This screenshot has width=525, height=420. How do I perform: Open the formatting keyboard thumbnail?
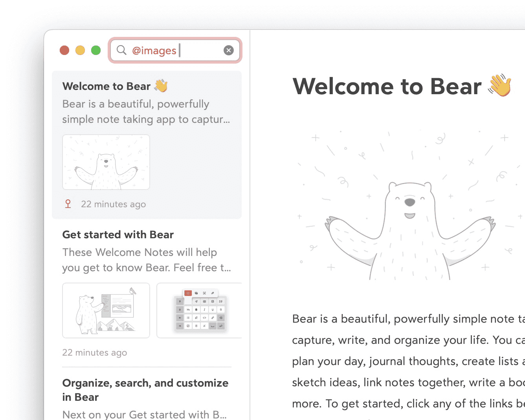pyautogui.click(x=199, y=310)
